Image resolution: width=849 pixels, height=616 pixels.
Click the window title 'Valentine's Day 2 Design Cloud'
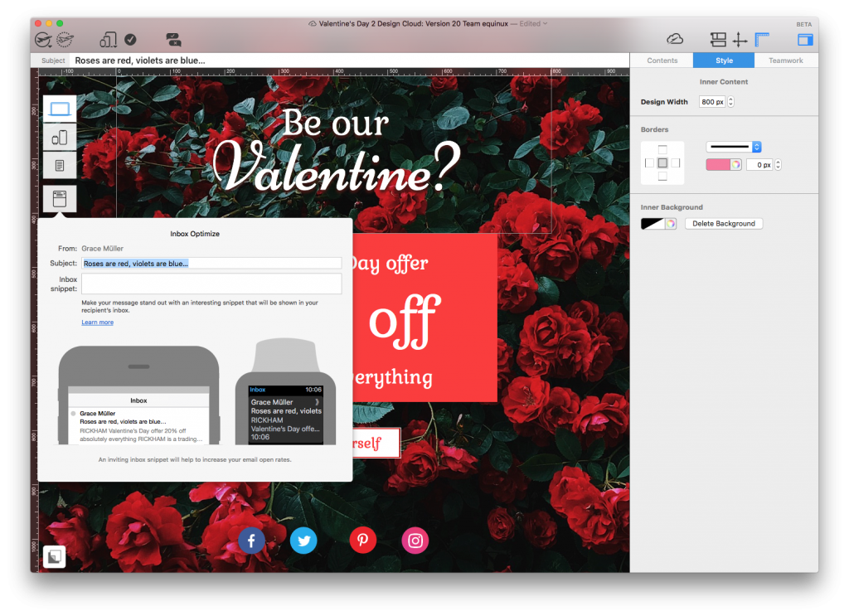[x=413, y=23]
